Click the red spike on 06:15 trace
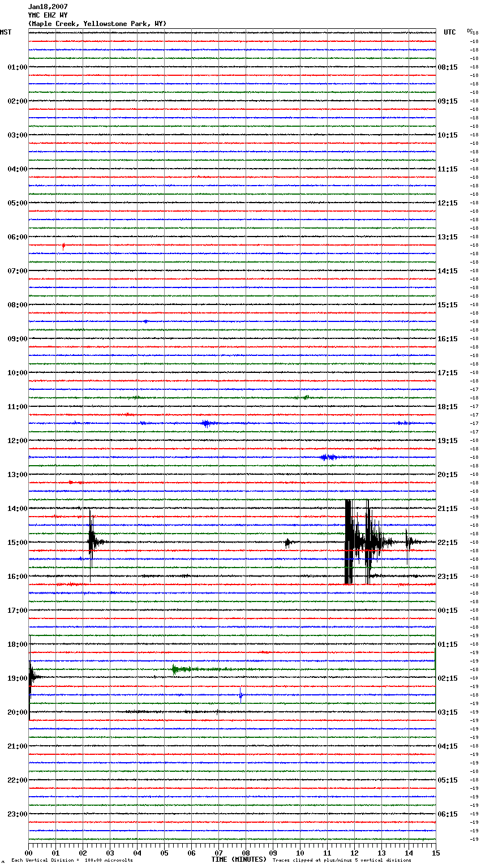The height and width of the screenshot is (868, 481). tap(63, 246)
